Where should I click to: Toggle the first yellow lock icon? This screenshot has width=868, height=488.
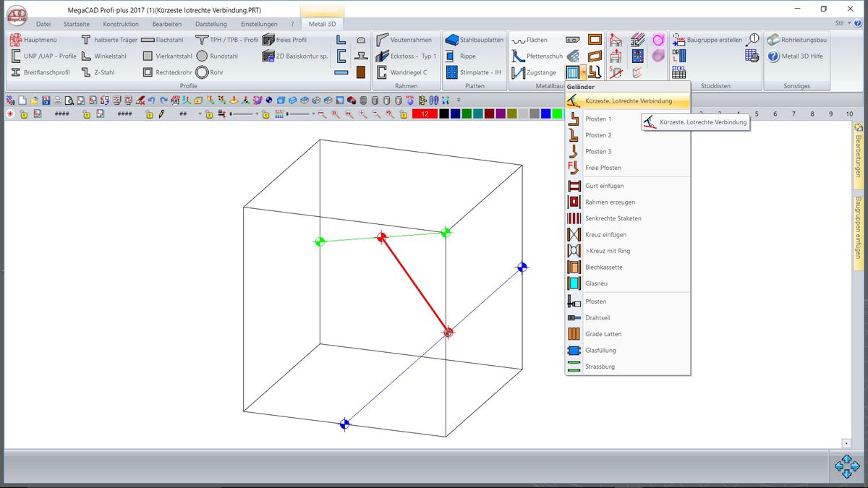[24, 114]
